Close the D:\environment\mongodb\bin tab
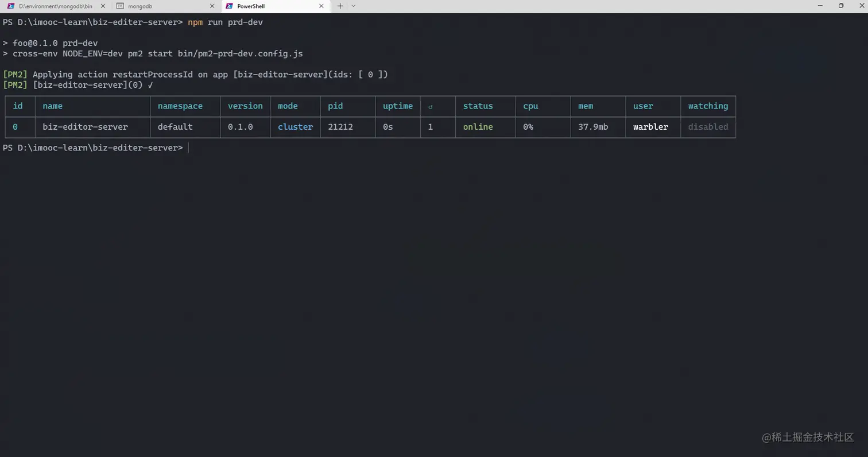This screenshot has width=868, height=457. (103, 6)
